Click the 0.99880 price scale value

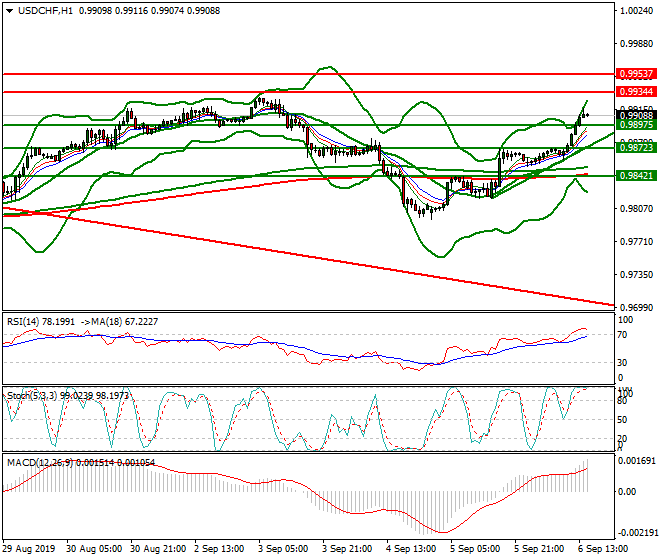(636, 44)
